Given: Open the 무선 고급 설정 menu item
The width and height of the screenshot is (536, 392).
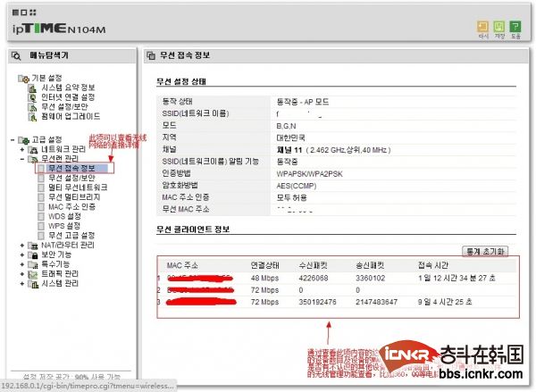Looking at the screenshot, I should [x=71, y=236].
